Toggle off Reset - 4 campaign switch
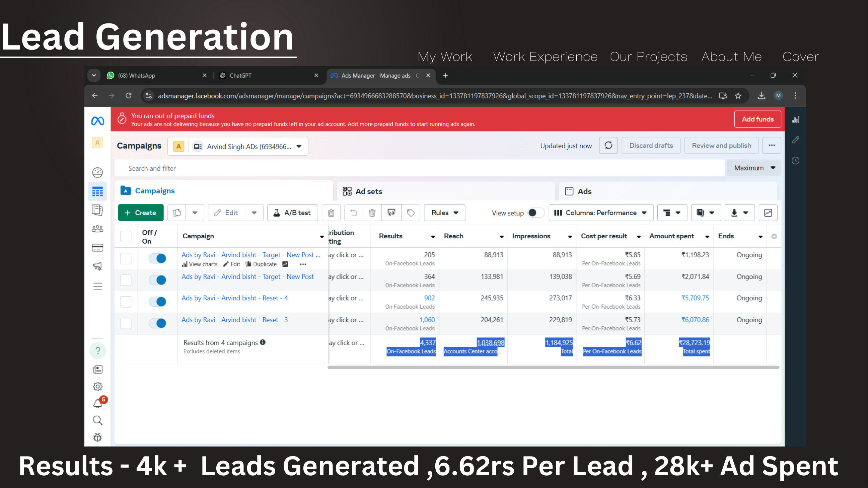 tap(157, 302)
